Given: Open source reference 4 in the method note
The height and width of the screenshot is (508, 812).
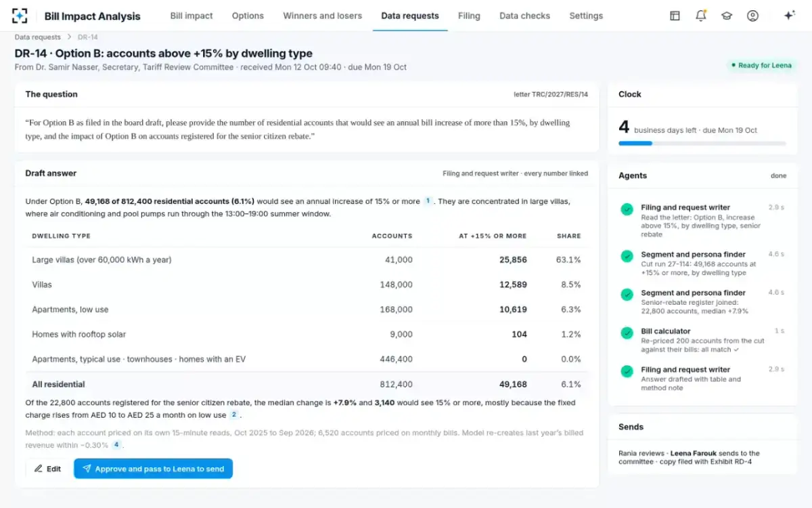Looking at the screenshot, I should pos(116,445).
